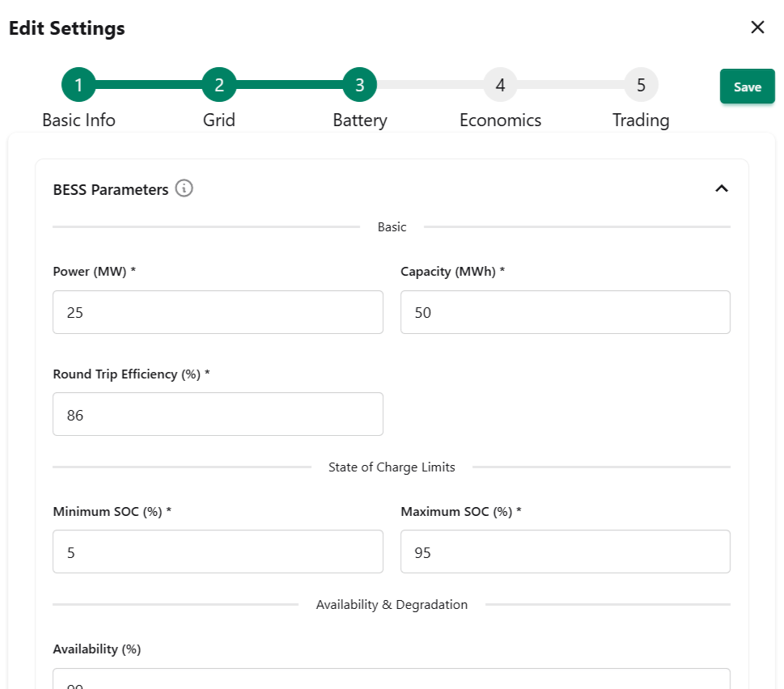784x689 pixels.
Task: Select the Battery step label
Action: coord(360,120)
